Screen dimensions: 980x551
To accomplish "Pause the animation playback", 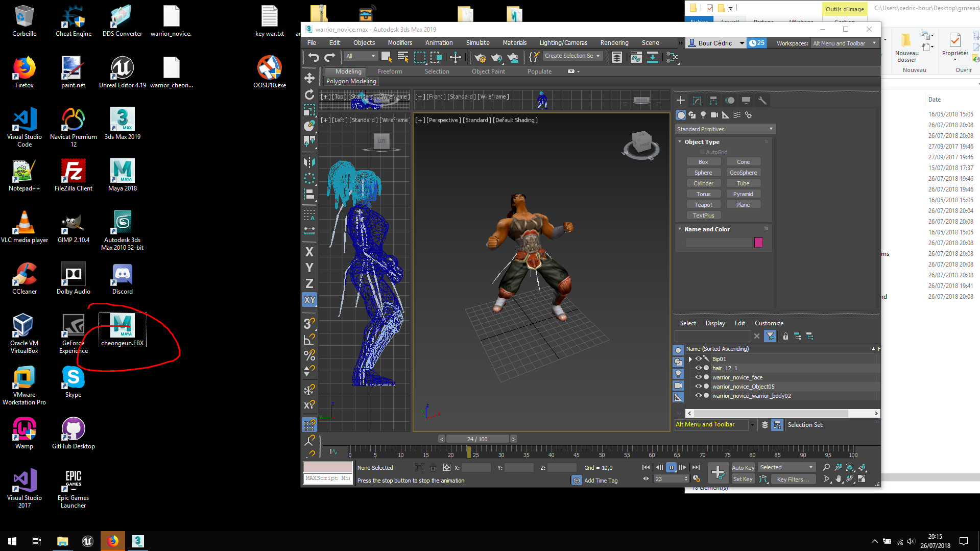I will click(x=672, y=468).
